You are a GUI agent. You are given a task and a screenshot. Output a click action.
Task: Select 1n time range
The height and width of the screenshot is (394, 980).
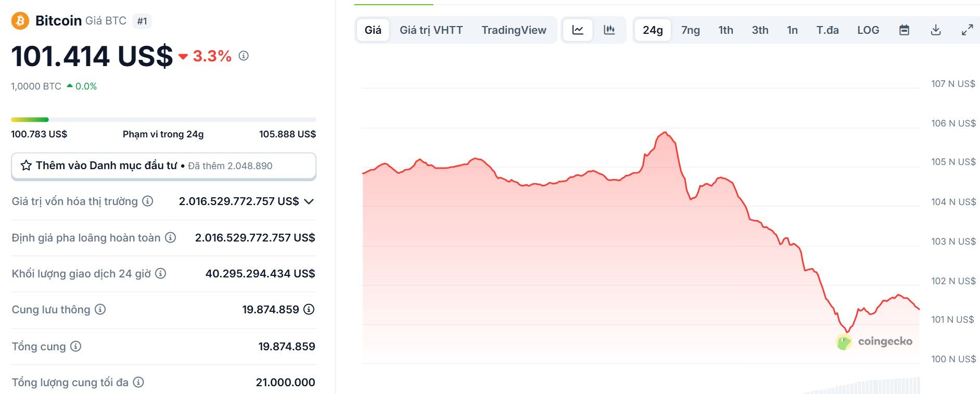(x=793, y=30)
